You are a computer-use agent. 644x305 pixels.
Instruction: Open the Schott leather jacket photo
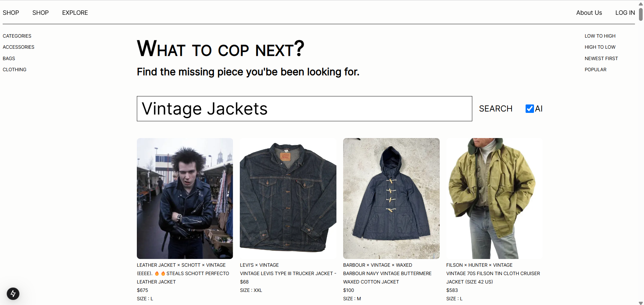(x=185, y=198)
